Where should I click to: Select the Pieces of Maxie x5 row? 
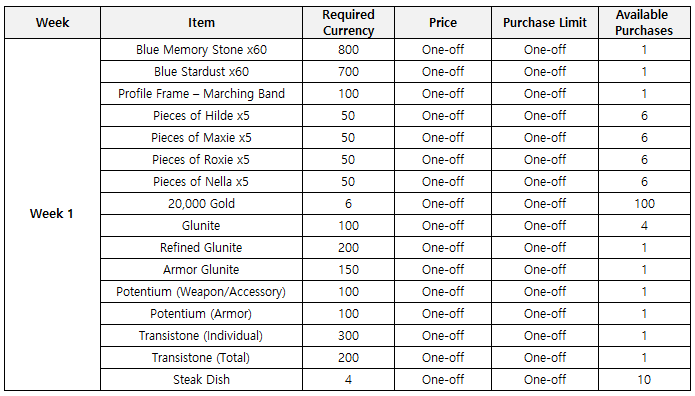[x=395, y=137]
